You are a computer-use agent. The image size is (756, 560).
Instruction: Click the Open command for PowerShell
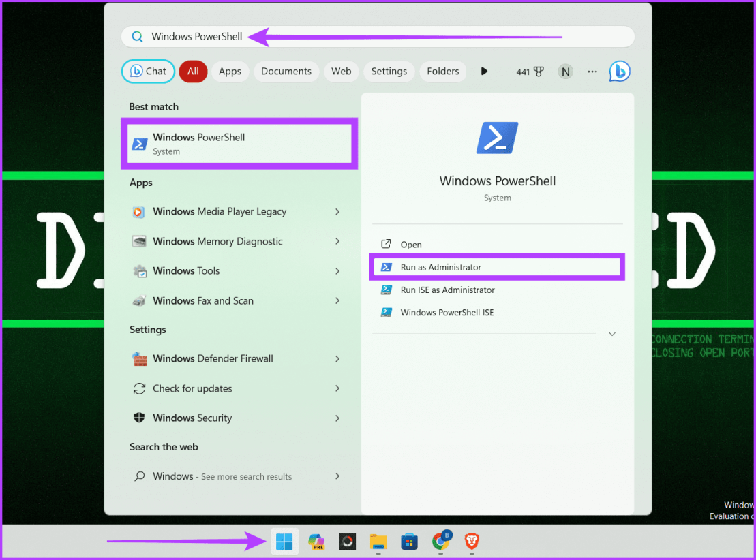(412, 244)
